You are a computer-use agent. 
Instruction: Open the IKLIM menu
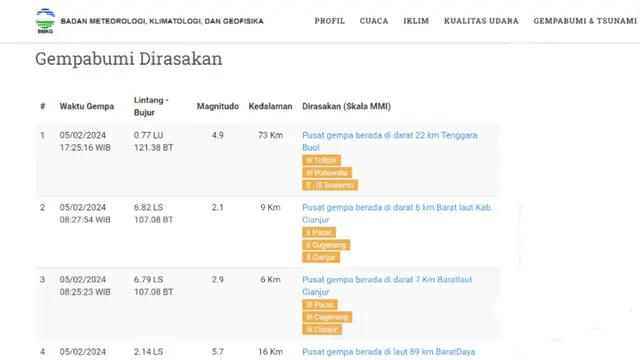tap(416, 21)
